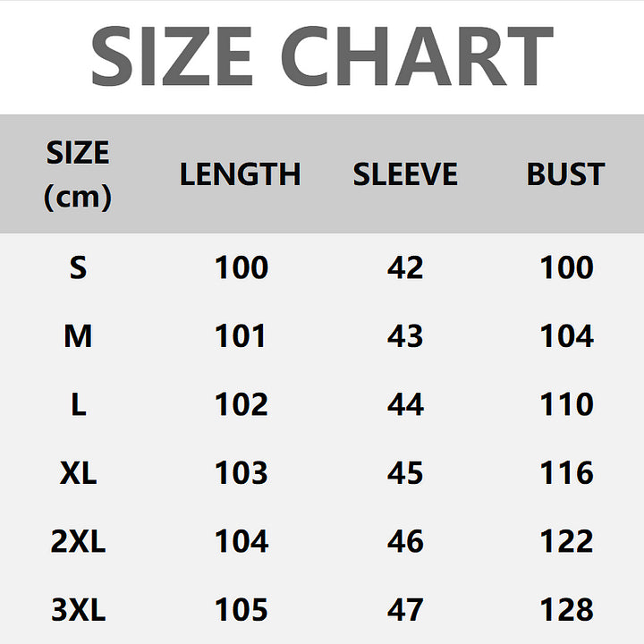The width and height of the screenshot is (644, 644).
Task: Select the SIZE (cm) column header
Action: click(78, 174)
